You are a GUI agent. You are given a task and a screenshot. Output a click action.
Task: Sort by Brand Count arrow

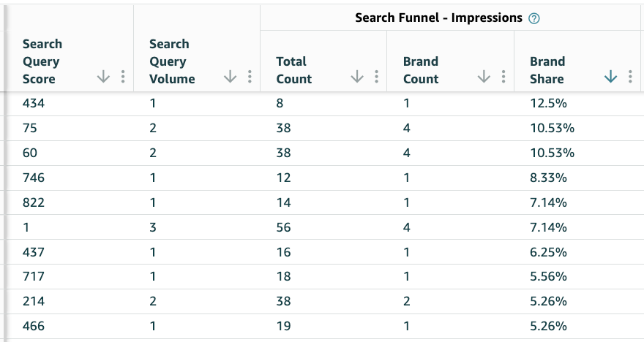[x=484, y=76]
